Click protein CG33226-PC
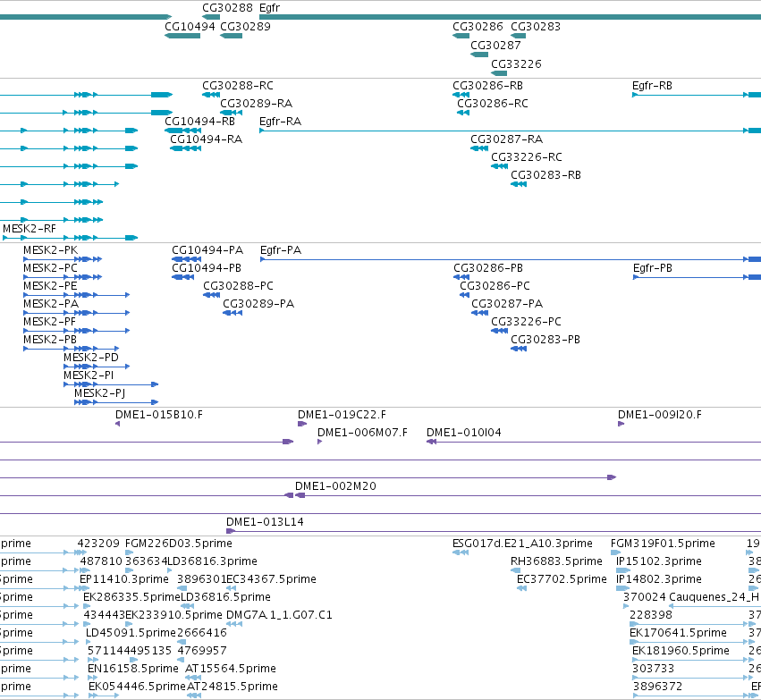 [x=526, y=322]
